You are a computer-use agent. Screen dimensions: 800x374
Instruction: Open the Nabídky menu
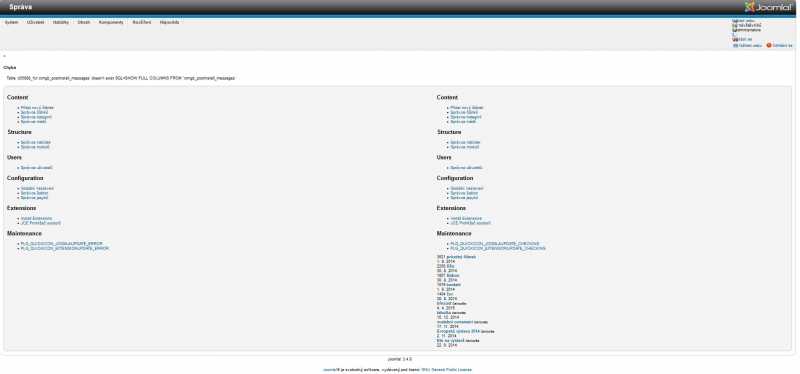click(x=61, y=22)
